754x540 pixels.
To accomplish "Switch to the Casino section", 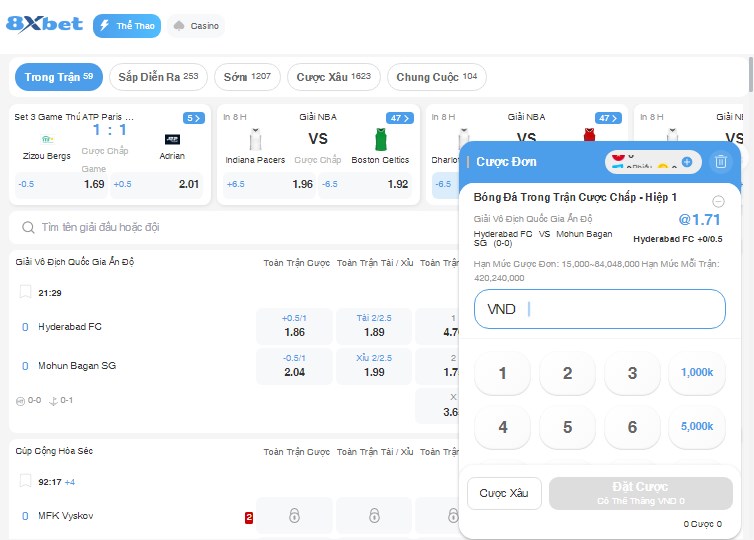I will (x=196, y=26).
